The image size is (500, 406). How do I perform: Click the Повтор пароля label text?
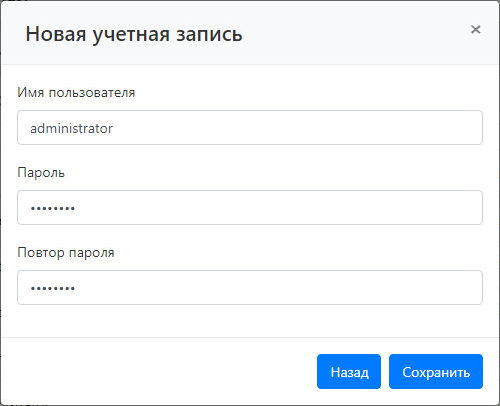[66, 252]
